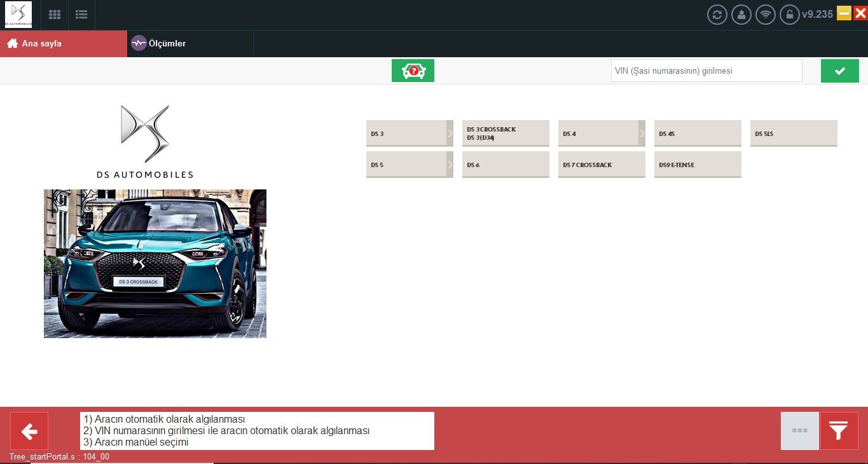Click the large DS Automobiles brand logo
This screenshot has width=868, height=464.
tap(145, 141)
